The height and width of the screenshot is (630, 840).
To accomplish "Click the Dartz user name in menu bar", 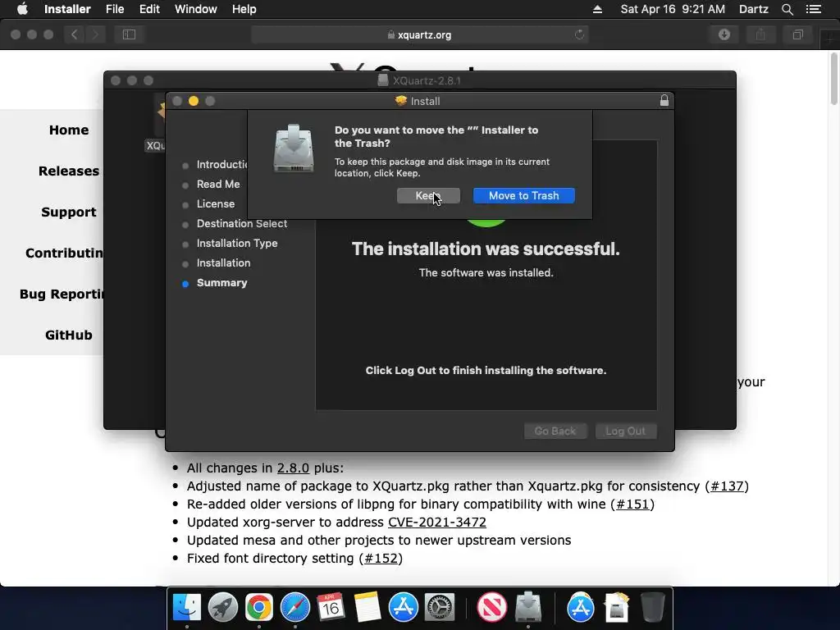I will click(753, 9).
